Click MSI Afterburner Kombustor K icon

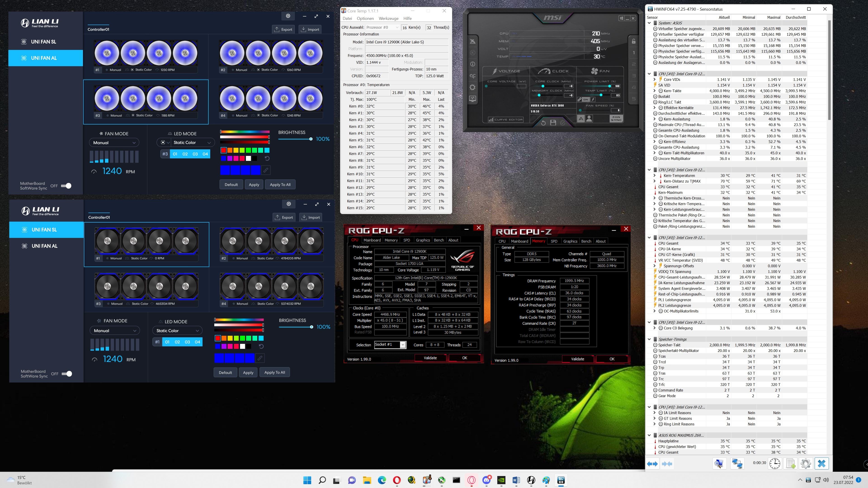click(472, 53)
